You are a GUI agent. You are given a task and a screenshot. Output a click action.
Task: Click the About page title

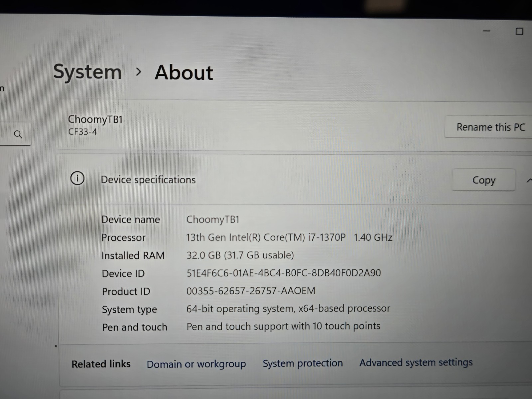(x=184, y=72)
